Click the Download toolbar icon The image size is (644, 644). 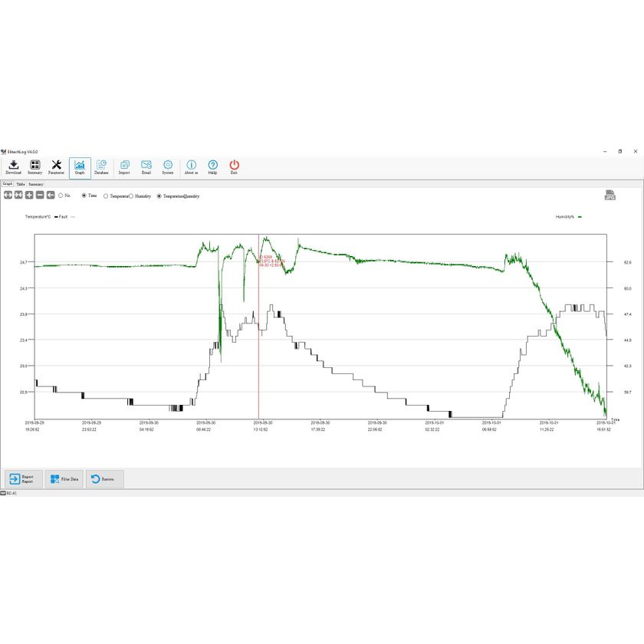(13, 167)
